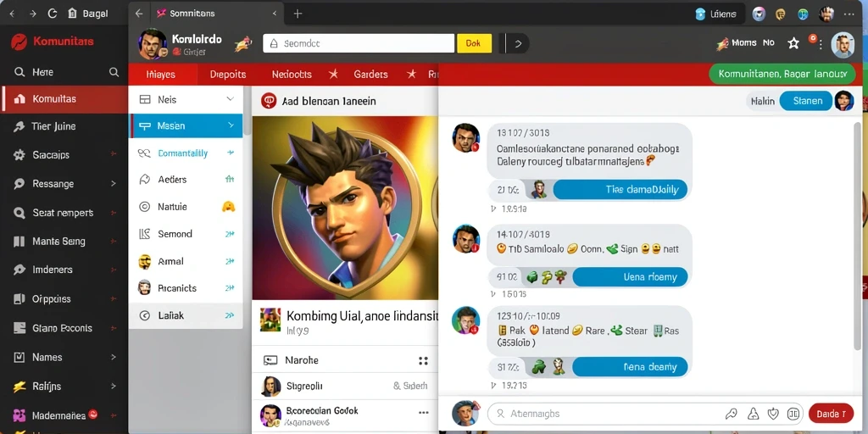The height and width of the screenshot is (434, 868).
Task: Expand the Neis dropdown chevron
Action: click(x=231, y=99)
